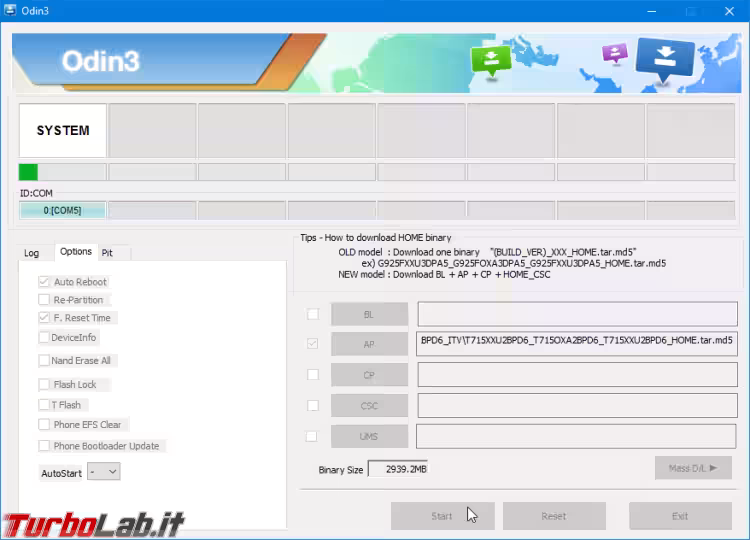Click the blue download icon in the banner
The width and height of the screenshot is (750, 540).
pos(665,60)
